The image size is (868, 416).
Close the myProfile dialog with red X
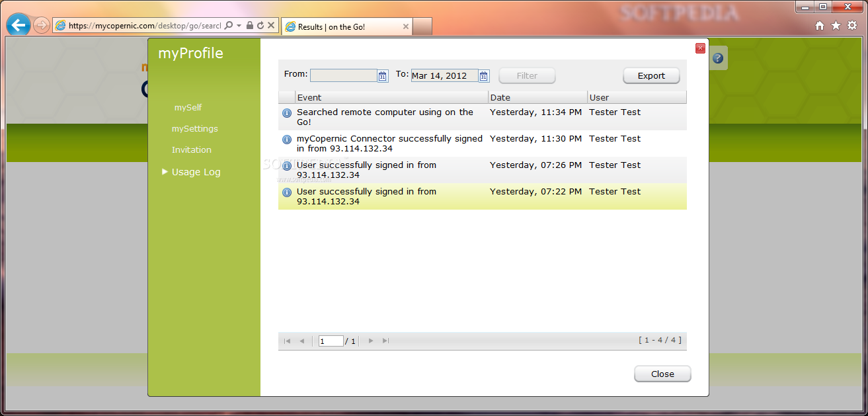pyautogui.click(x=700, y=48)
